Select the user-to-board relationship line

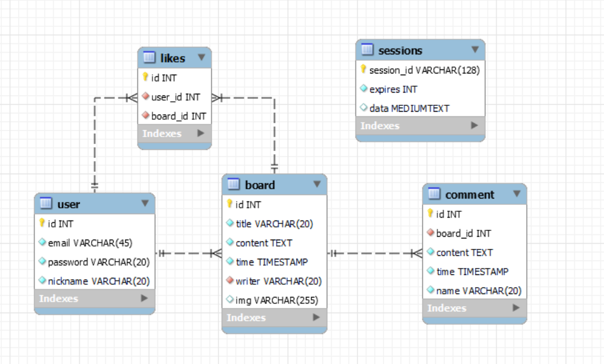point(188,253)
